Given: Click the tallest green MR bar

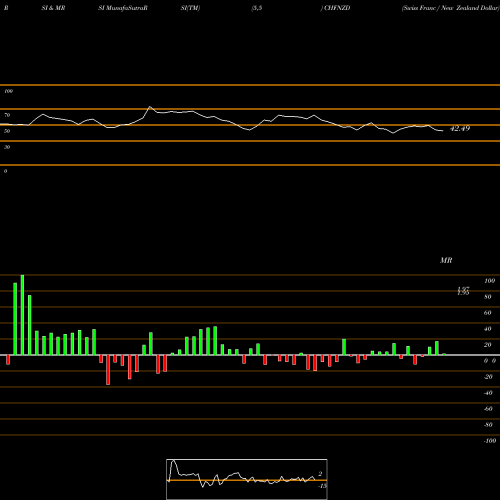Looking at the screenshot, I should (22, 315).
